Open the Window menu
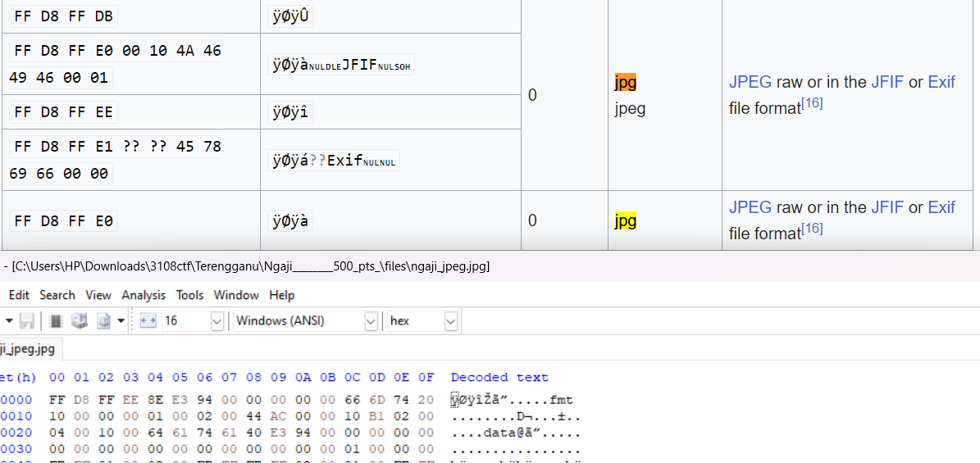This screenshot has width=980, height=463. [x=236, y=295]
